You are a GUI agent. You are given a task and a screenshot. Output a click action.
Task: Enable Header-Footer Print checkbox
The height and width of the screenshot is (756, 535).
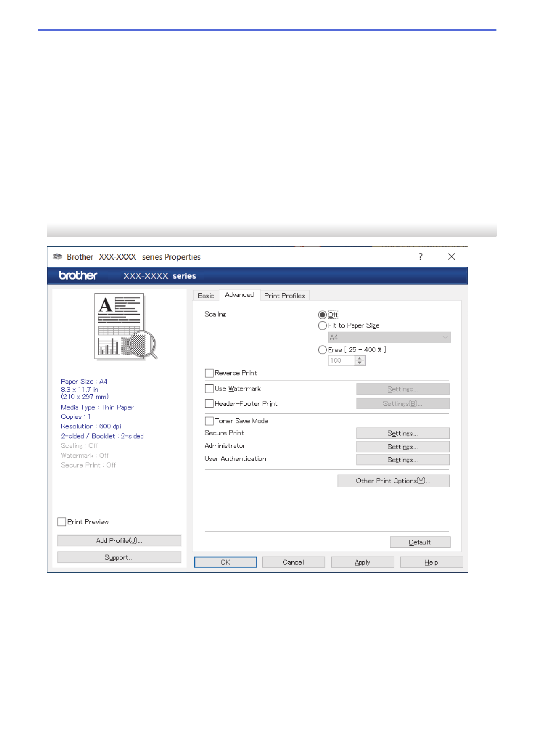point(209,404)
